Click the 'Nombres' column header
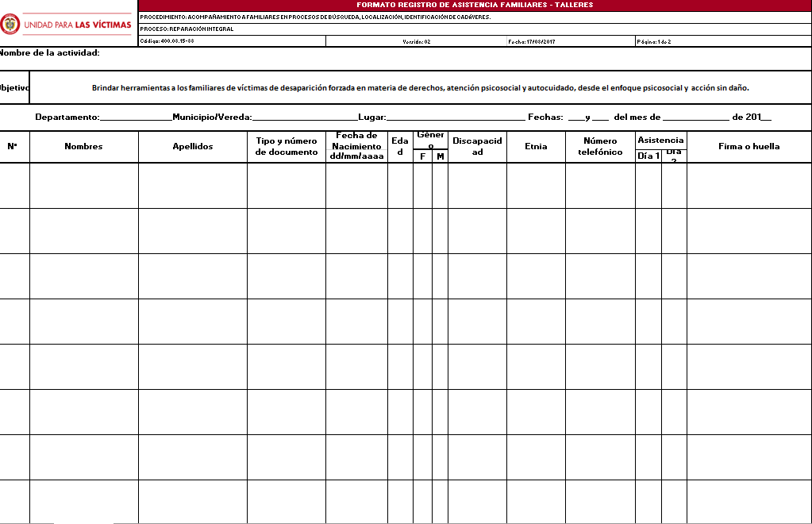The image size is (812, 524). pyautogui.click(x=84, y=147)
